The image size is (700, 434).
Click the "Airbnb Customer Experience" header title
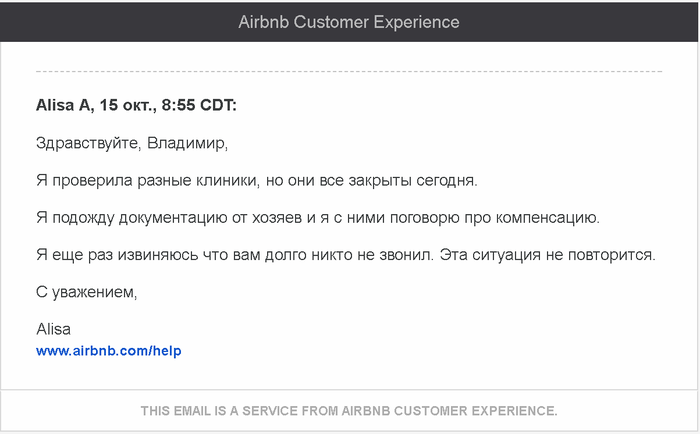[x=349, y=22]
